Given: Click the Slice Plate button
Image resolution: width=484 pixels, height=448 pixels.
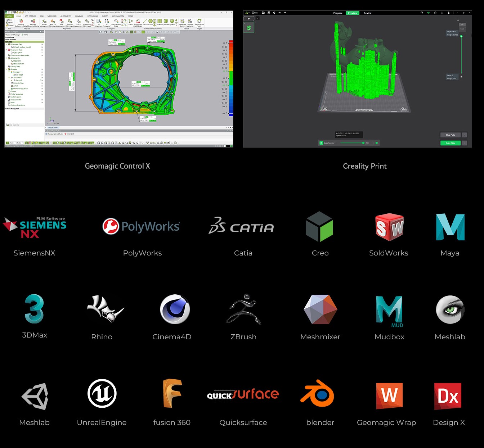Looking at the screenshot, I should coord(450,135).
